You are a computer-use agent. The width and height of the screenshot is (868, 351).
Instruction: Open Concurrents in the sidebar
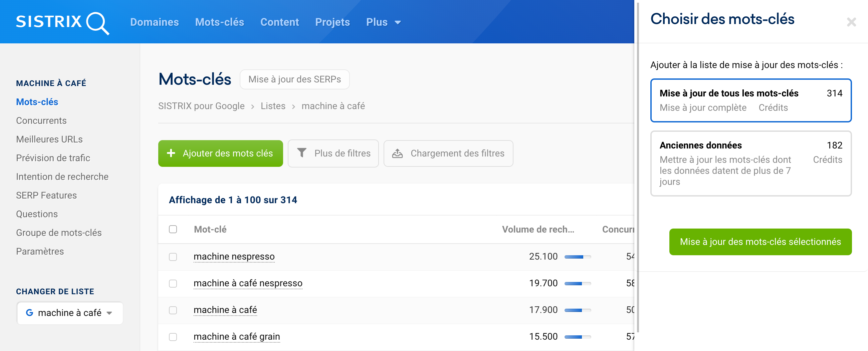(x=41, y=120)
